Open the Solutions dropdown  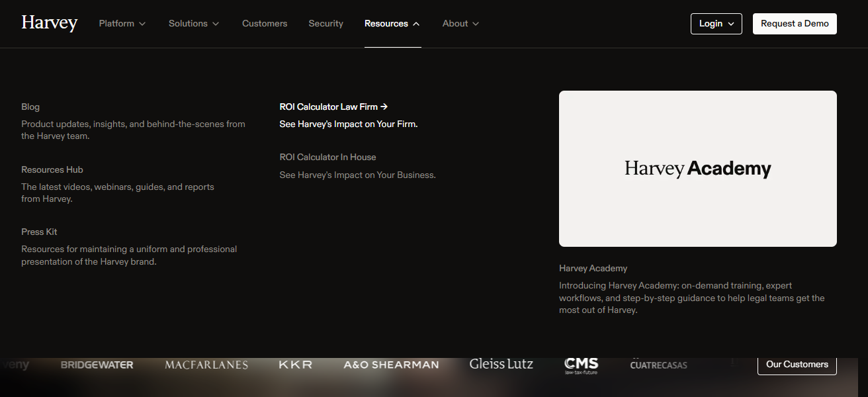click(x=194, y=23)
